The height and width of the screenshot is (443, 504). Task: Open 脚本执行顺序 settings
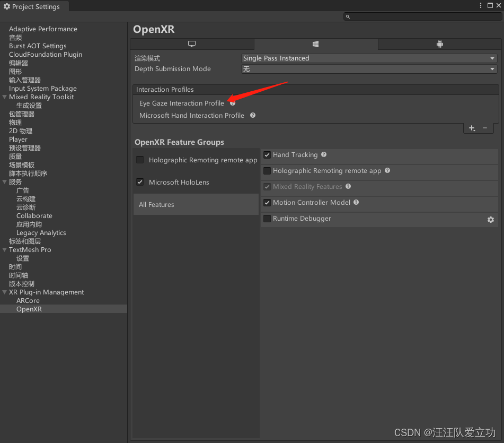(28, 173)
